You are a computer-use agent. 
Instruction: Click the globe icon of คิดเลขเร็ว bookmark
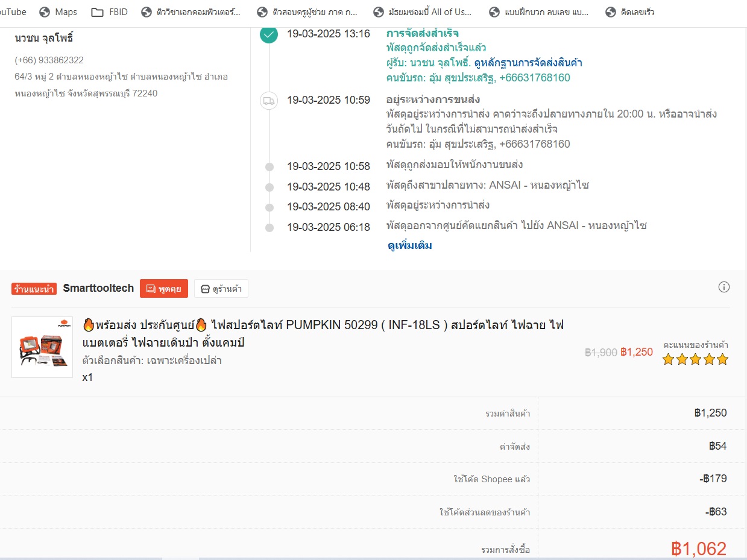click(x=611, y=12)
